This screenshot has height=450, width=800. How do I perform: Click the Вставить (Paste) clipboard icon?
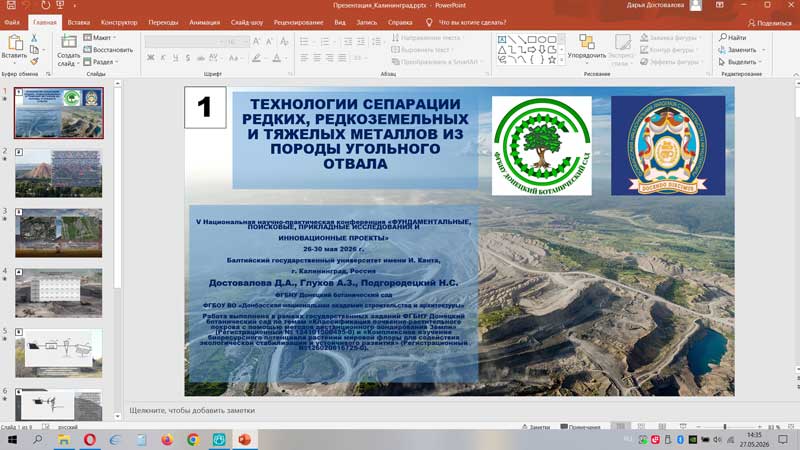click(15, 44)
